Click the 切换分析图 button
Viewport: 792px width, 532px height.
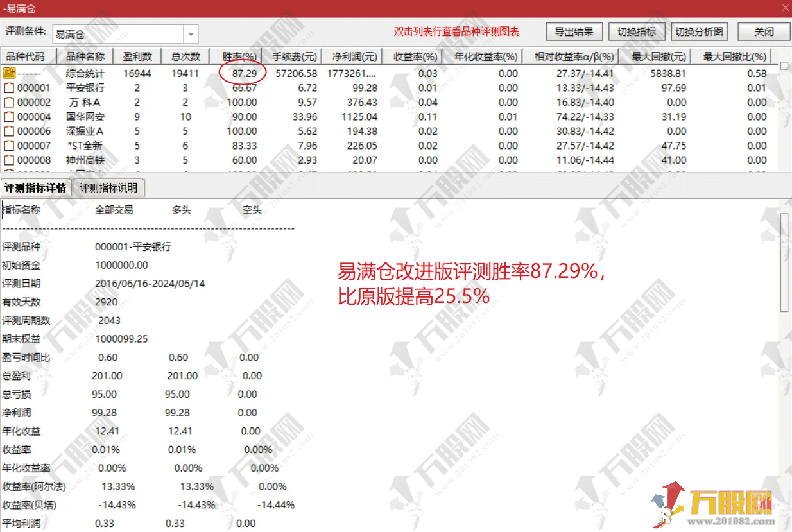[699, 31]
